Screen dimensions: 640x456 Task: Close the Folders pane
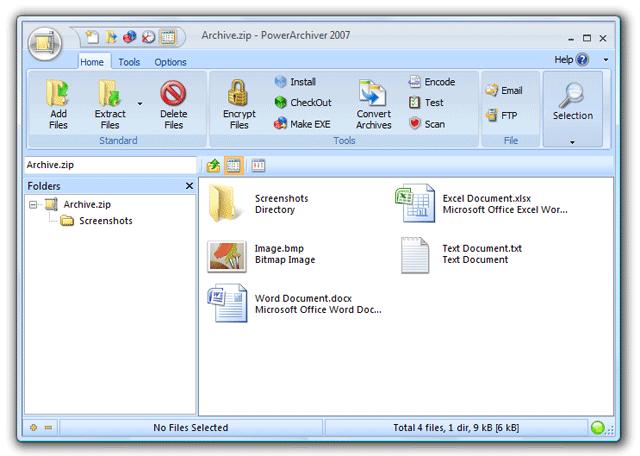pos(189,186)
